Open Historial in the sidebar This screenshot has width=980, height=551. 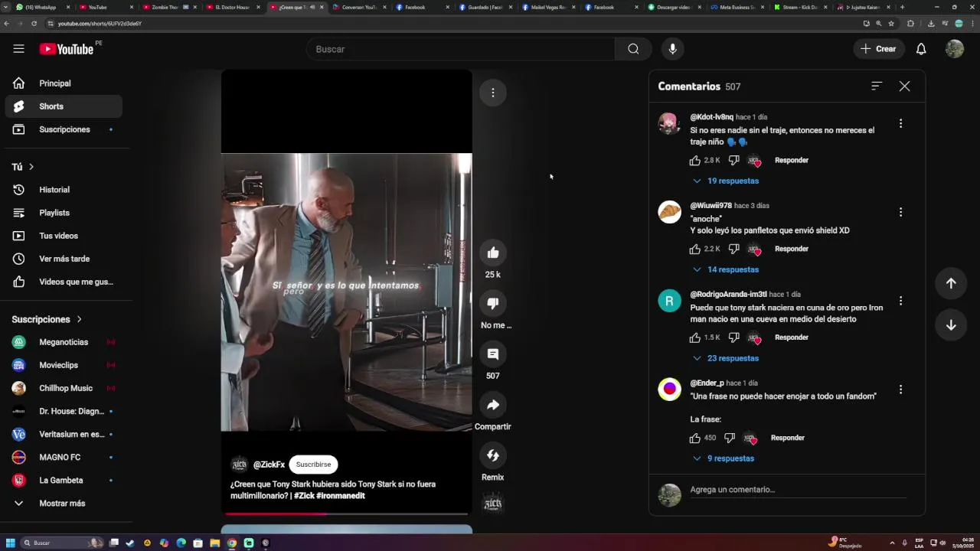tap(63, 190)
